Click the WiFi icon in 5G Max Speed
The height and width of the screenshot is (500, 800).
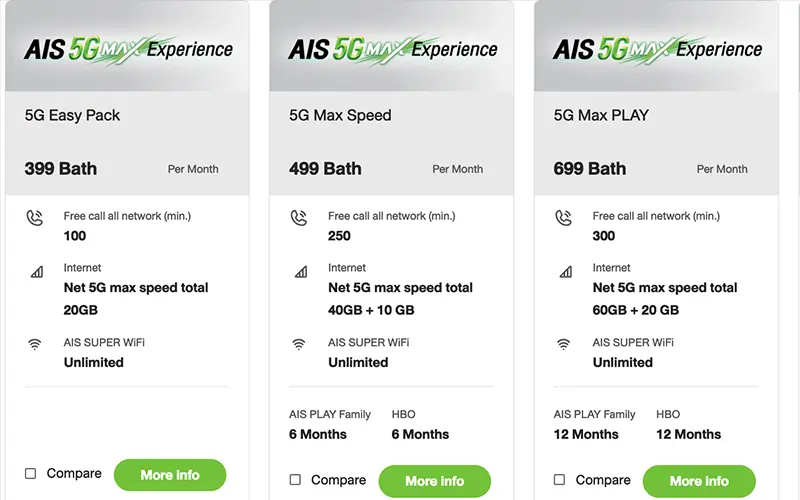tap(298, 344)
